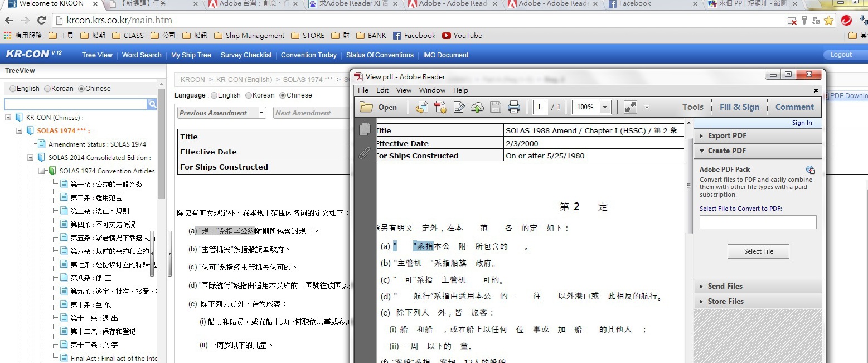The height and width of the screenshot is (363, 868).
Task: Open Reader zoom percentage dropdown arrow
Action: [x=605, y=107]
